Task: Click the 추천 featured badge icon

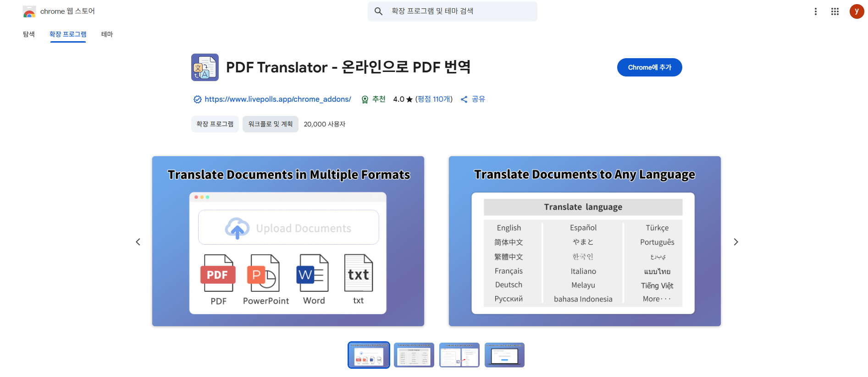Action: click(x=365, y=99)
